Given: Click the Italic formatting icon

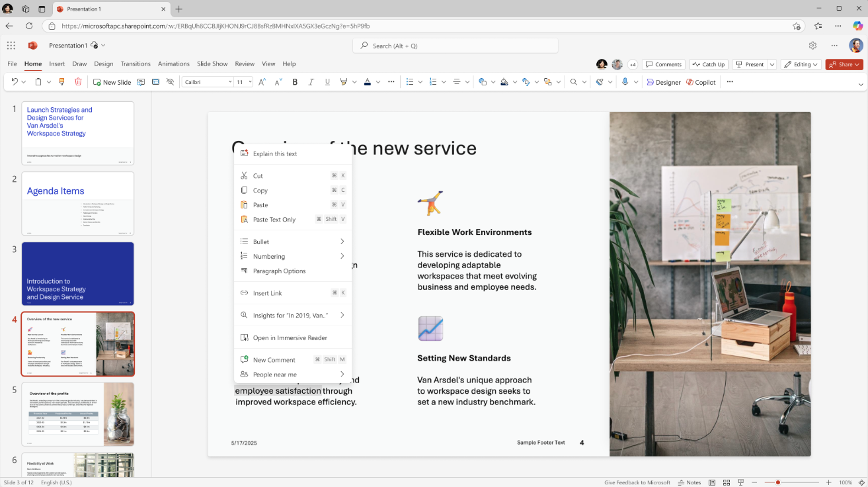Looking at the screenshot, I should [x=311, y=82].
